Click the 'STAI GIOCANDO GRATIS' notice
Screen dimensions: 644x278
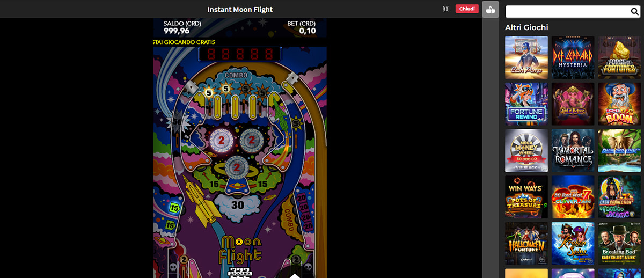184,42
